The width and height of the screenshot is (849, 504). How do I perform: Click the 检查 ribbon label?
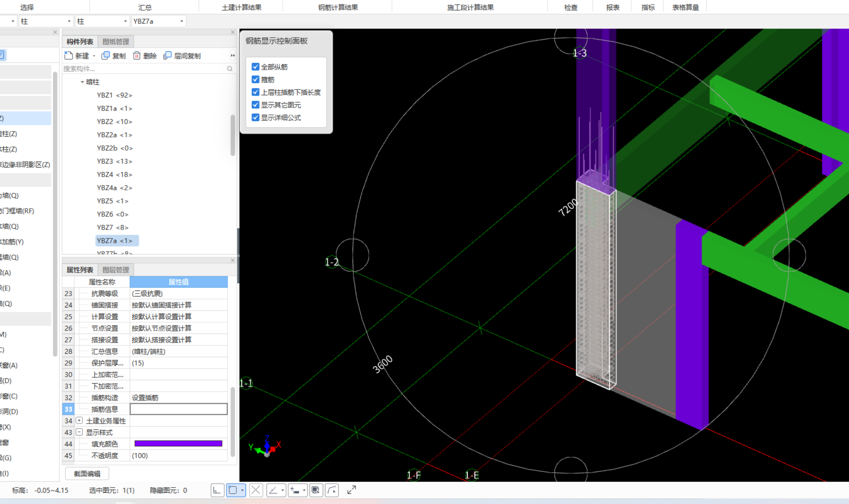pos(571,7)
